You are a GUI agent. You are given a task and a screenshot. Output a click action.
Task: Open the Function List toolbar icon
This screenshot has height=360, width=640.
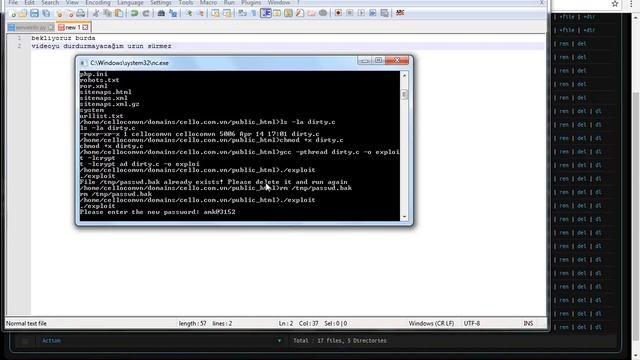(x=300, y=13)
